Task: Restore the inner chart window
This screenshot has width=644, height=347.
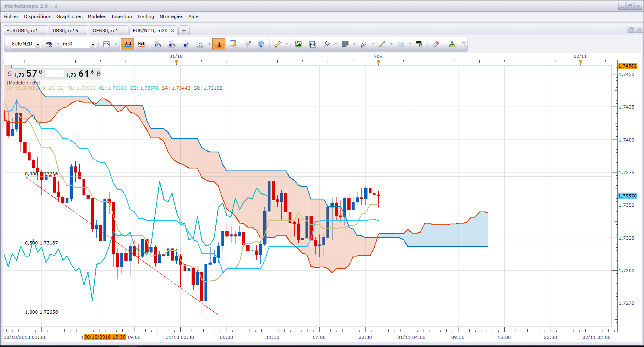Action: click(631, 29)
